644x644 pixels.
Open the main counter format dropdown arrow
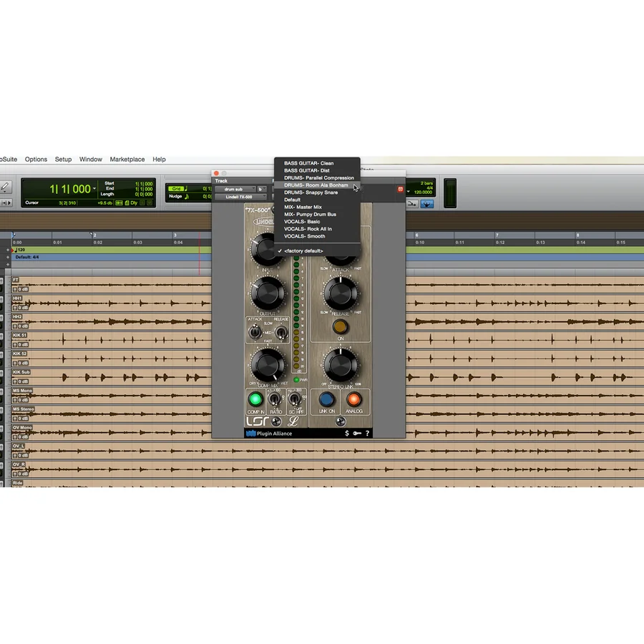(x=94, y=188)
